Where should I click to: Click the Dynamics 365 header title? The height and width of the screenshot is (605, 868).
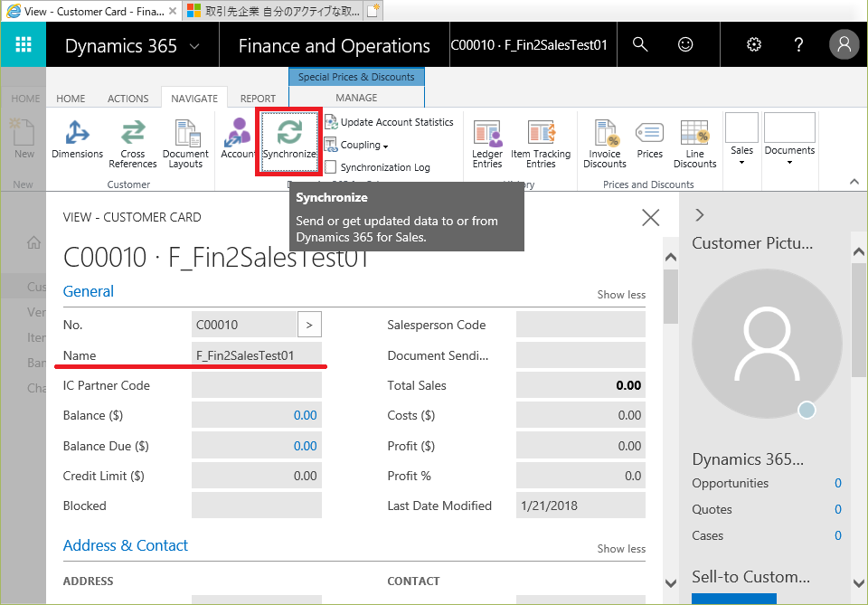[x=120, y=46]
